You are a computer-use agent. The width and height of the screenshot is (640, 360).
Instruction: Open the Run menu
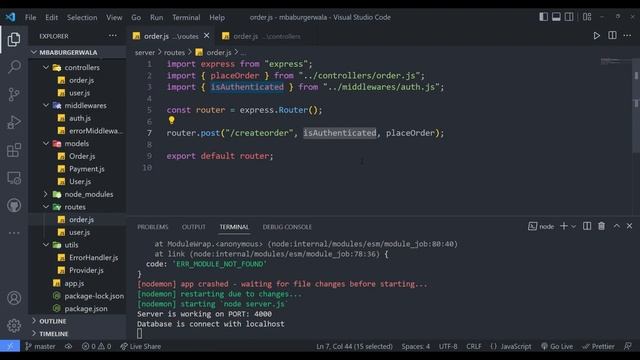click(156, 17)
